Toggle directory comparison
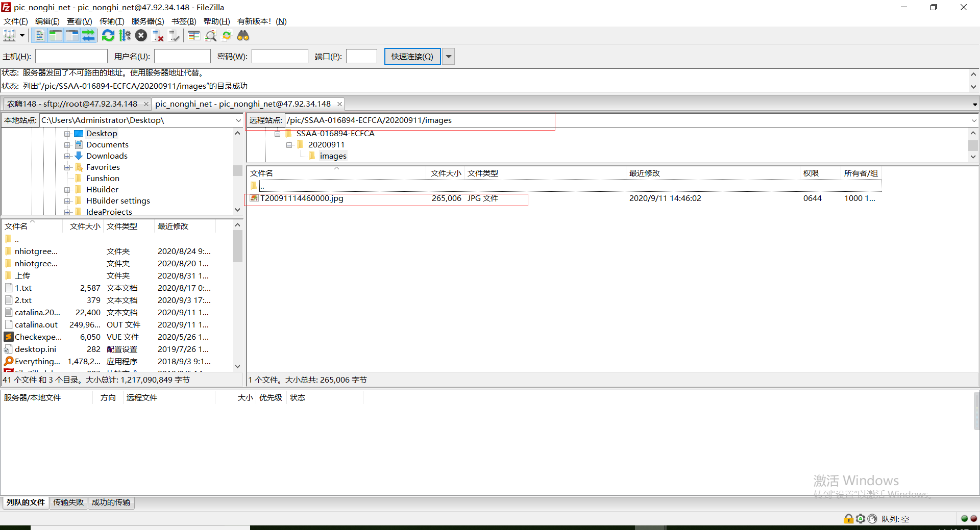The height and width of the screenshot is (530, 980). [211, 36]
